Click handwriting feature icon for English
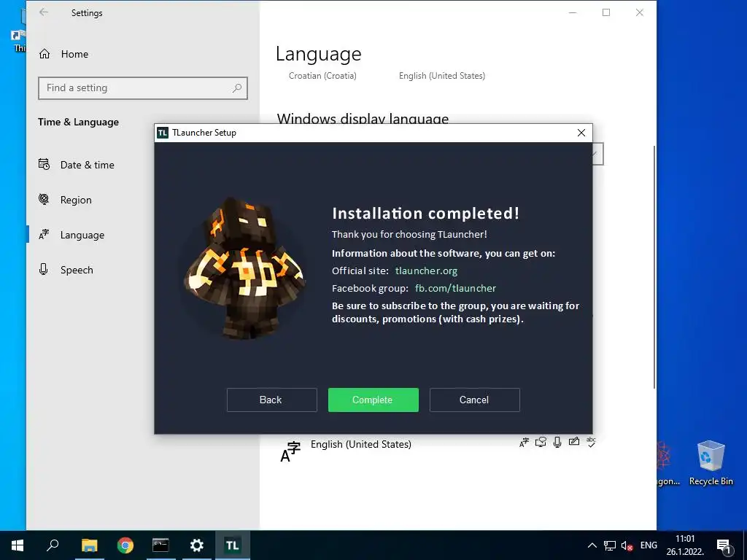This screenshot has height=560, width=747. point(574,441)
